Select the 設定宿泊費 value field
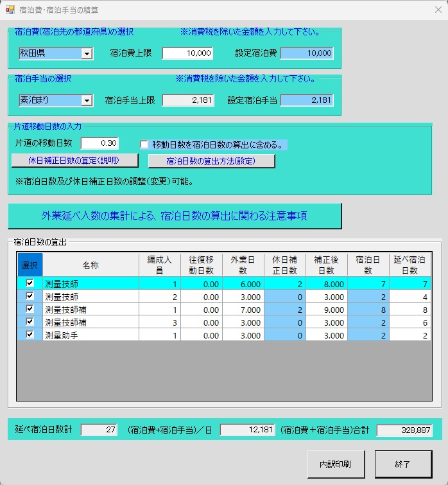 coord(307,53)
